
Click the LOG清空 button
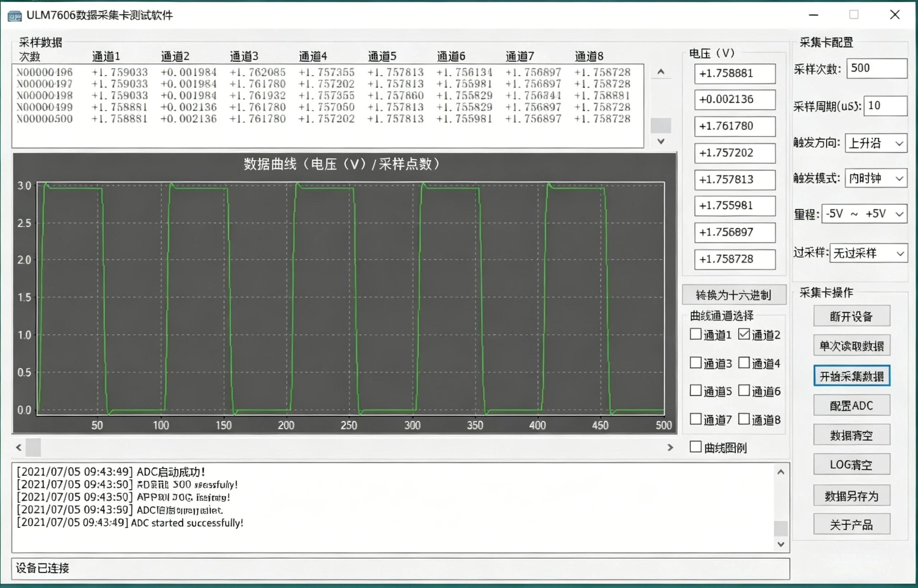852,464
